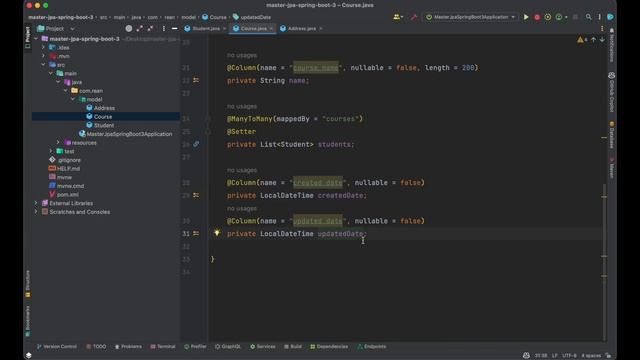Click the related-entity gutter icon on line 26

pos(196,144)
